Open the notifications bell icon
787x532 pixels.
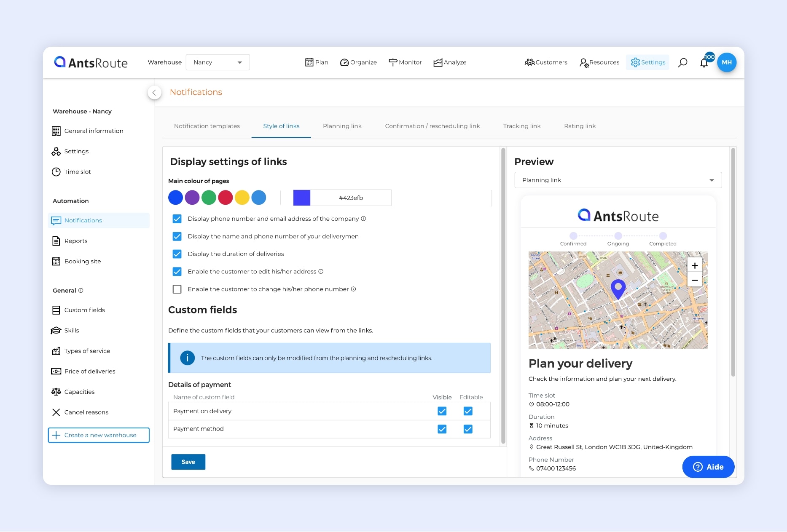point(704,63)
